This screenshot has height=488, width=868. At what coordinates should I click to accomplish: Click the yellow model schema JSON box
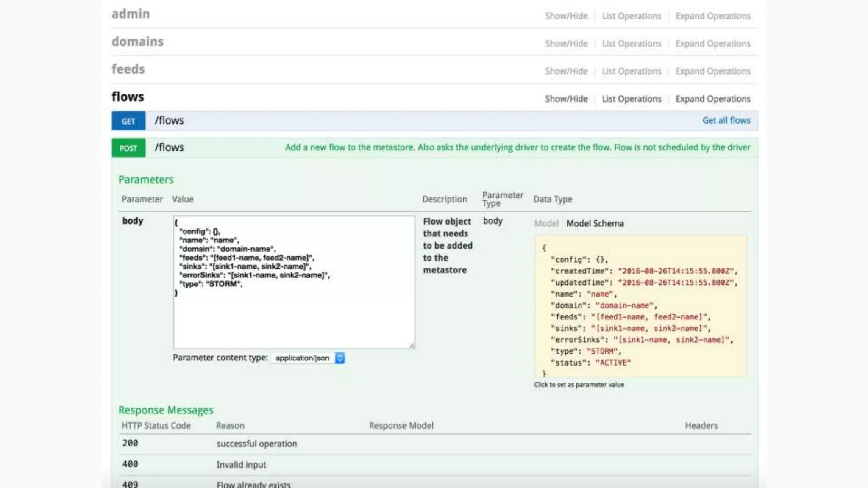[640, 306]
